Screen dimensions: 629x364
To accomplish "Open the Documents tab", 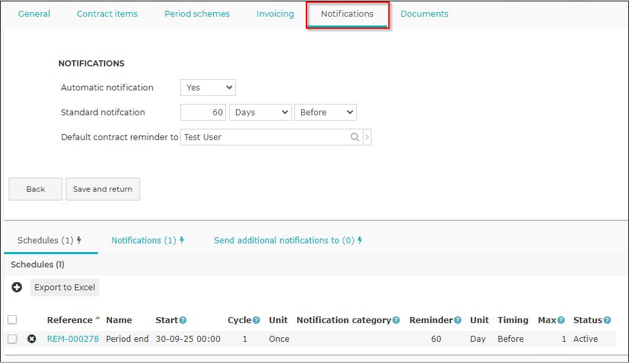I will (x=424, y=14).
